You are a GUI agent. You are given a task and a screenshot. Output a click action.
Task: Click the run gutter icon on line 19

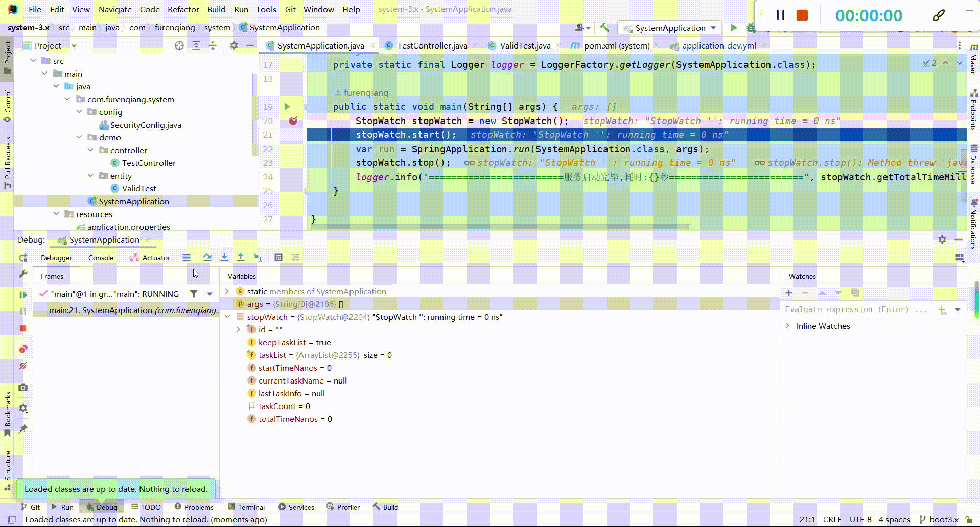click(x=287, y=107)
